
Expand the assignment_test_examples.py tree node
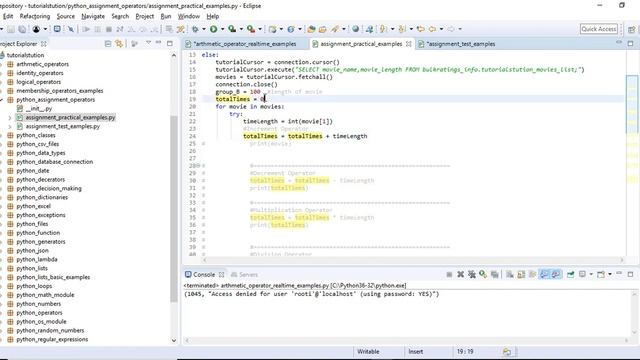click(x=10, y=127)
